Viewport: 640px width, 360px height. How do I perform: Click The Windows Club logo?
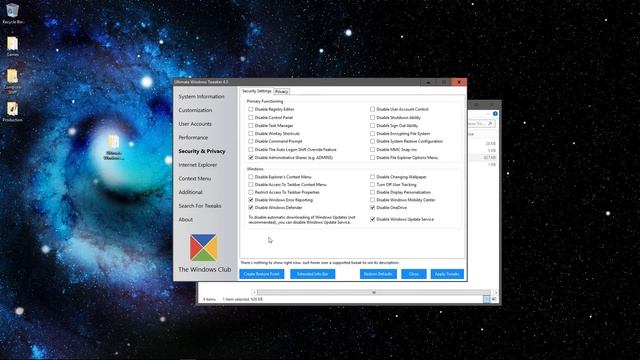click(x=204, y=247)
